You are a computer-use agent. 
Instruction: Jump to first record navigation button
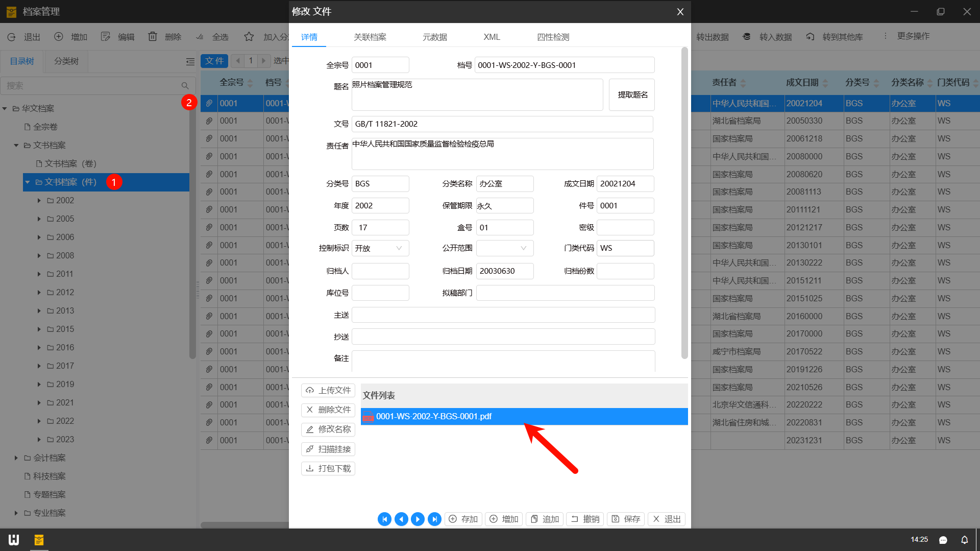pos(384,519)
